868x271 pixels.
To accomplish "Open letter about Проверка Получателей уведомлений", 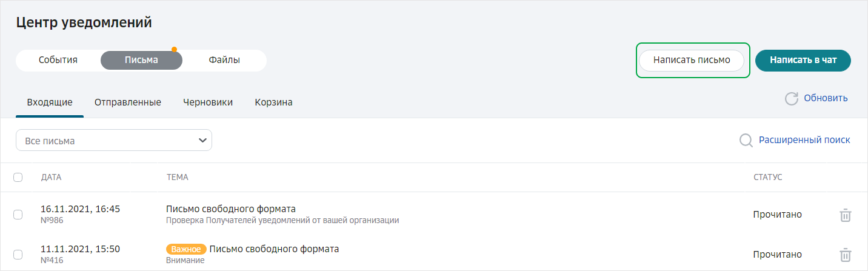I will pos(282,215).
